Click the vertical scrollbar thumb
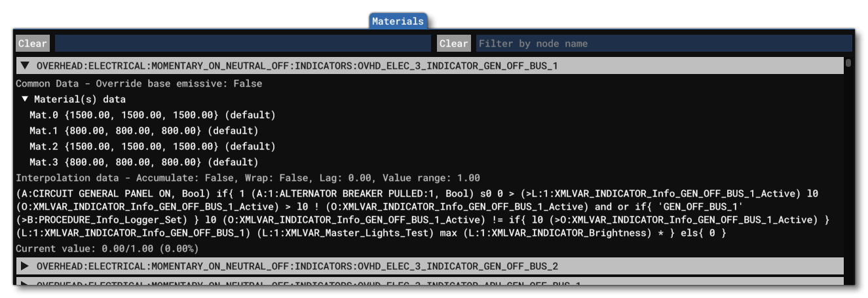The image size is (868, 298). 848,63
